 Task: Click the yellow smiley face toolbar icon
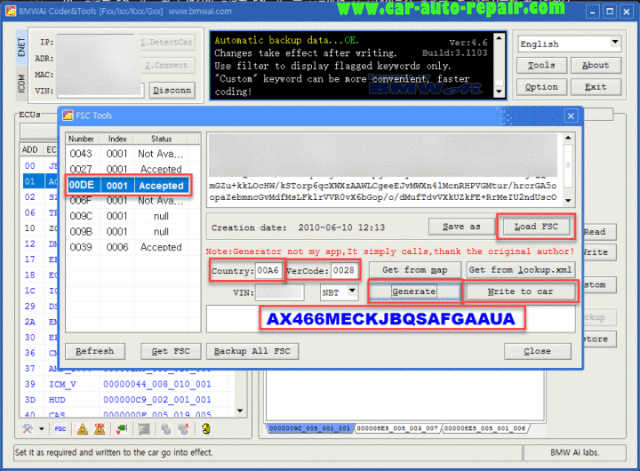click(x=206, y=429)
